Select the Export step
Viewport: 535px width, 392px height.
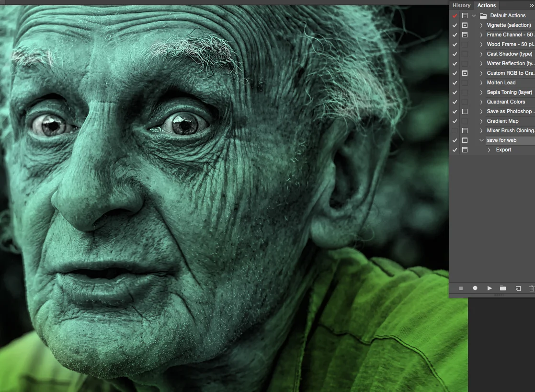[x=503, y=150]
